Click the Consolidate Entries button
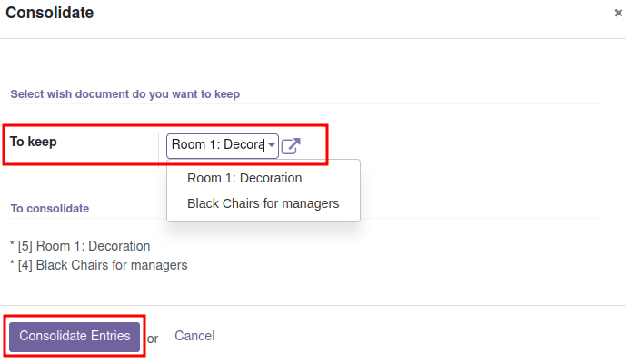This screenshot has width=626, height=364. click(75, 336)
